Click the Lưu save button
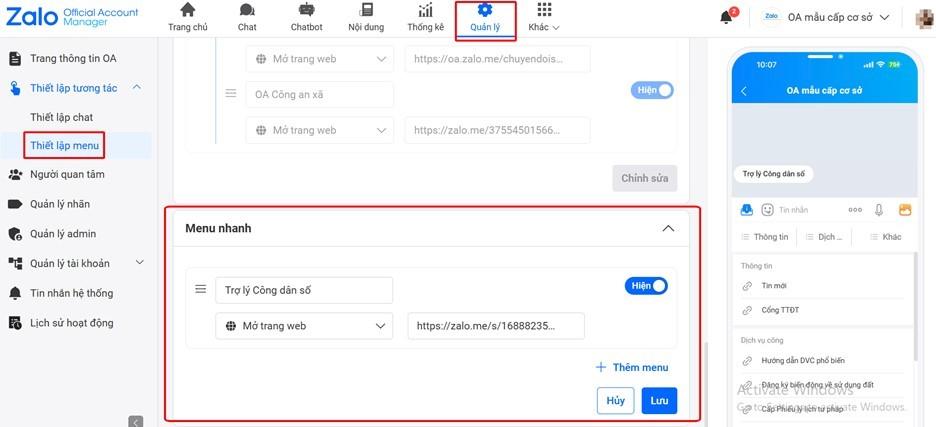 pos(660,401)
